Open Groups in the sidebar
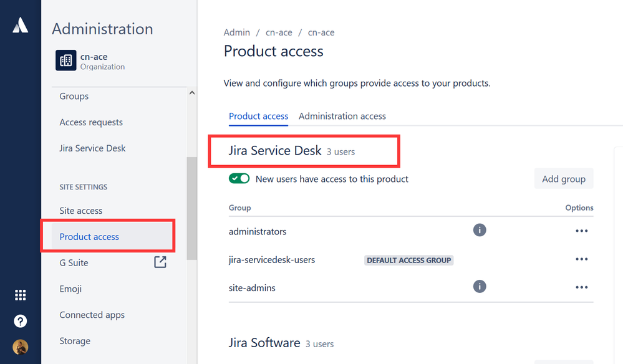 [x=74, y=96]
